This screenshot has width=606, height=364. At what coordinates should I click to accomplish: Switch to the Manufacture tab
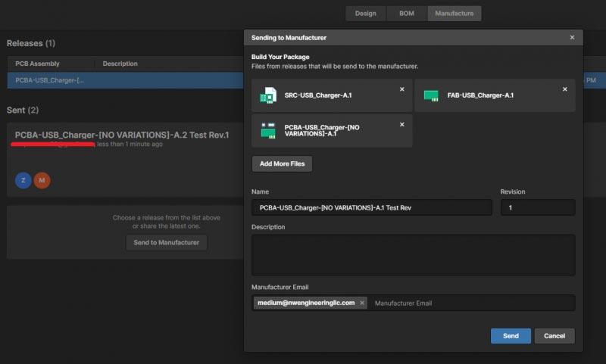coord(454,14)
